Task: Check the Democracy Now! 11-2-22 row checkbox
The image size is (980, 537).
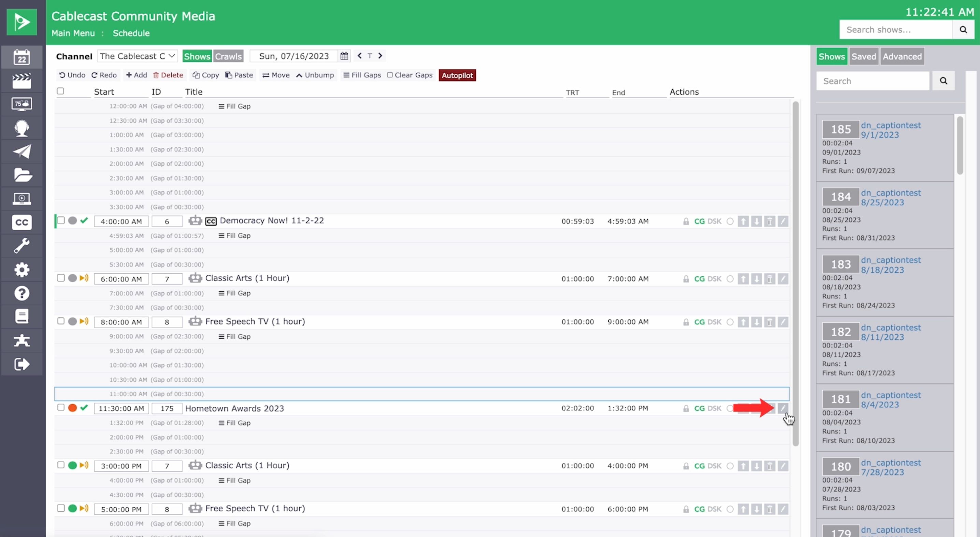Action: pos(61,220)
